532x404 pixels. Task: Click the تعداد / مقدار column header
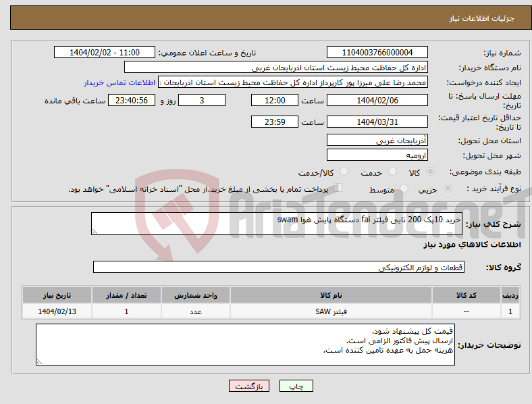pos(126,295)
